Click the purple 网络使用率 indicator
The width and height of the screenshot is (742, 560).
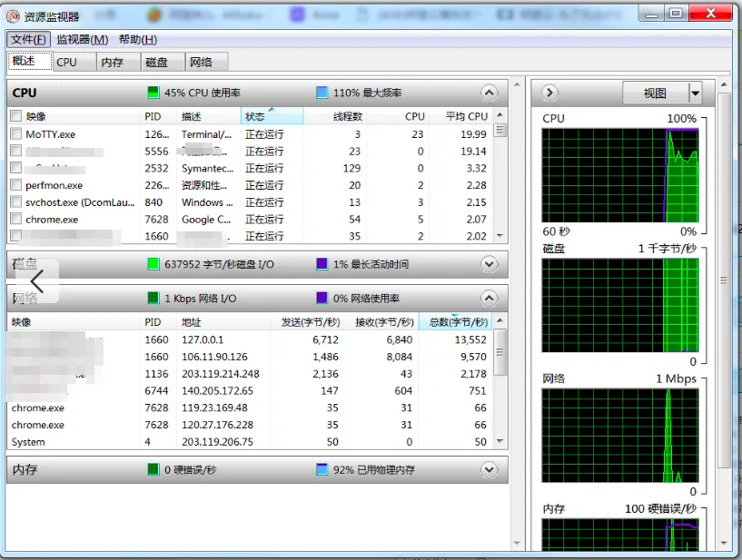(x=322, y=298)
